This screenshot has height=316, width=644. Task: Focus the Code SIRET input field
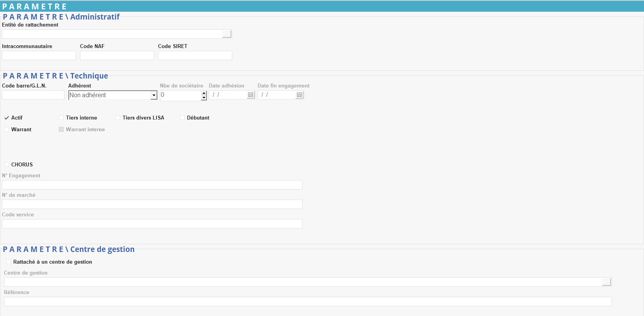(195, 55)
